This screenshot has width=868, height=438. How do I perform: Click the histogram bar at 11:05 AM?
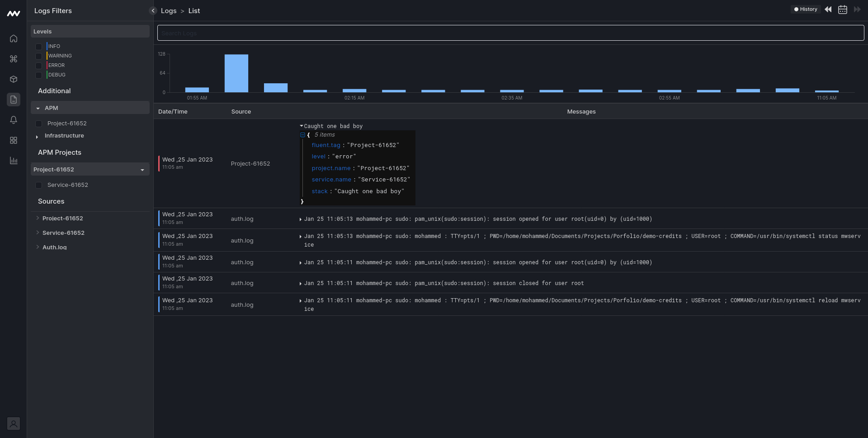(x=827, y=91)
